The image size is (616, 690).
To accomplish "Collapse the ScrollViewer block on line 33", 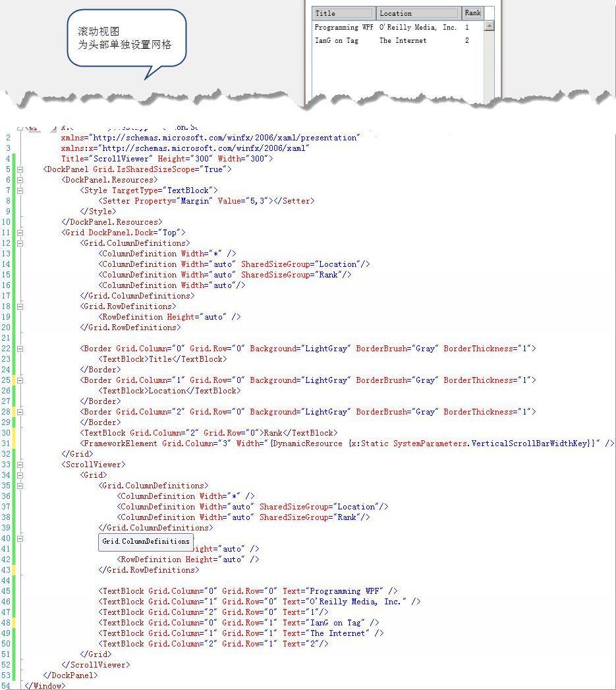I will (x=20, y=465).
